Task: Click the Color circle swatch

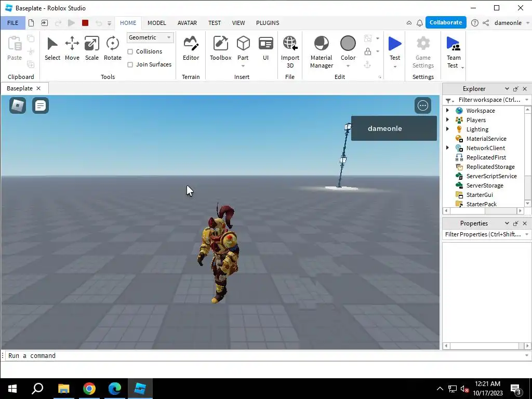Action: [348, 44]
